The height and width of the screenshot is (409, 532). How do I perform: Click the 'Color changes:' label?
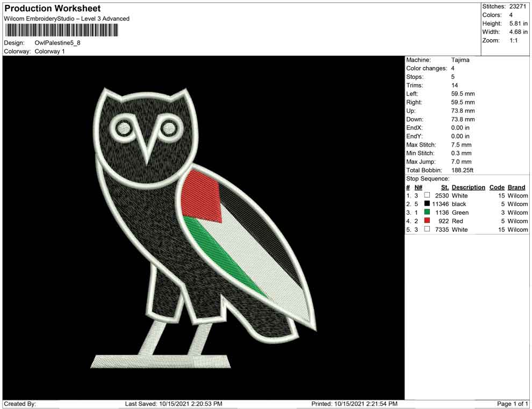click(427, 69)
